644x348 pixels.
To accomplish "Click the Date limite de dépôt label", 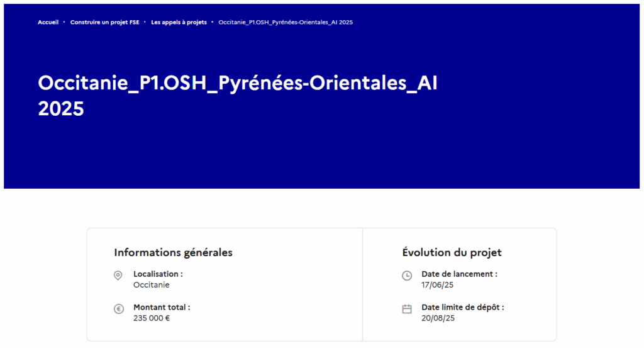I will 462,307.
